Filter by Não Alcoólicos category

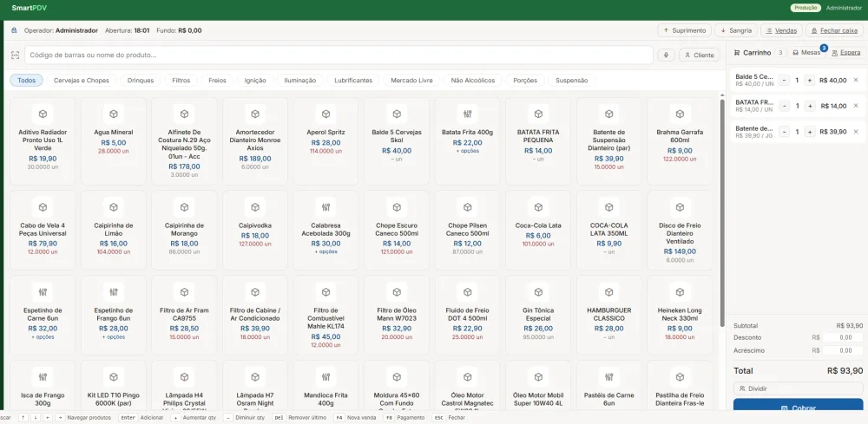473,80
